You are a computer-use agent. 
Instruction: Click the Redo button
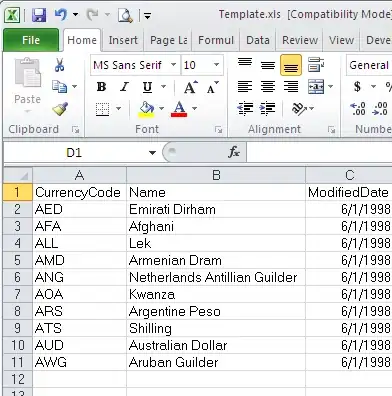click(92, 15)
